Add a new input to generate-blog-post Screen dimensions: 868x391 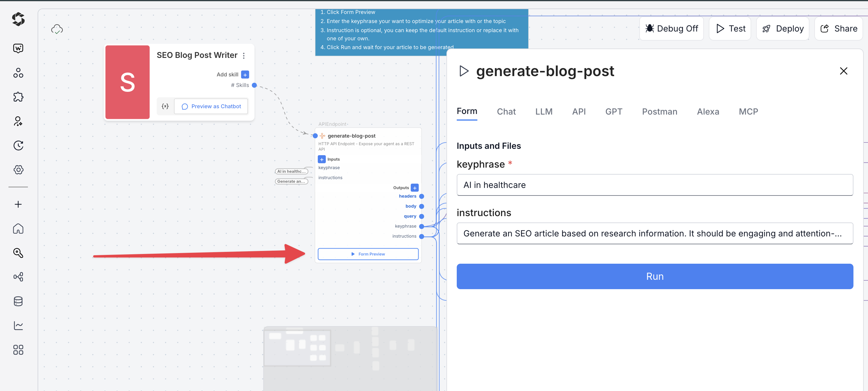point(322,159)
